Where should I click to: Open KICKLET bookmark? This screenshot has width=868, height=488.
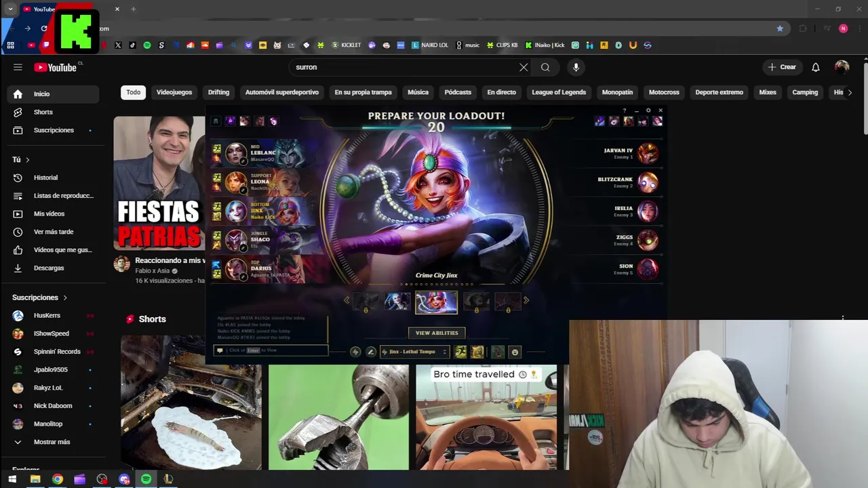click(346, 45)
